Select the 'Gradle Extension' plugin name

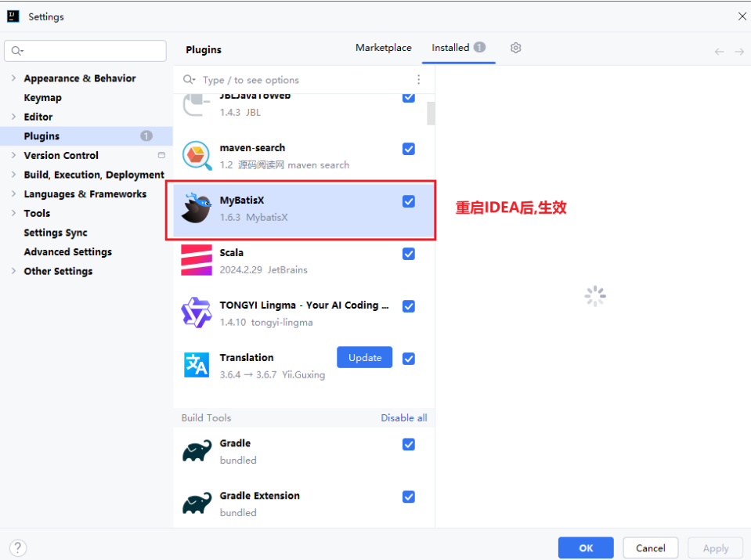[259, 495]
